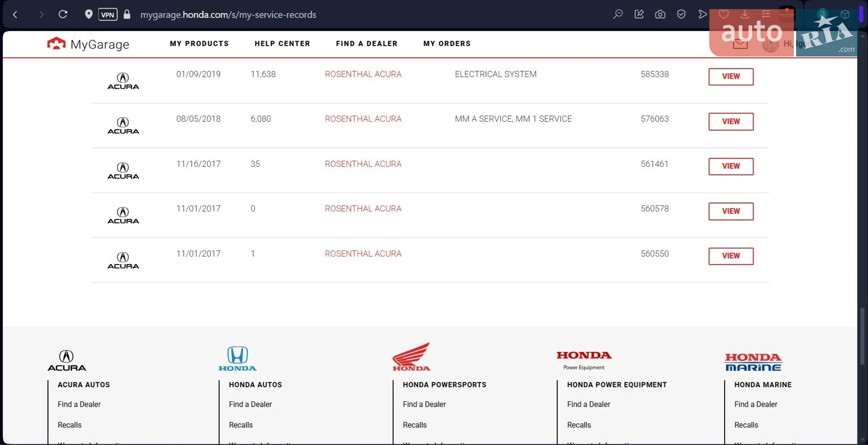Open Recalls under Honda Autos
This screenshot has width=868, height=445.
pos(241,425)
